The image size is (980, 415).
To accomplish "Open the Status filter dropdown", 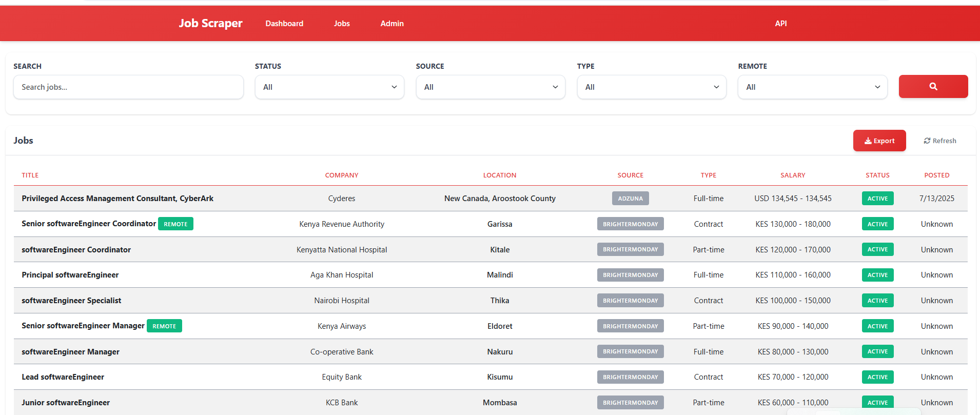I will (x=329, y=87).
